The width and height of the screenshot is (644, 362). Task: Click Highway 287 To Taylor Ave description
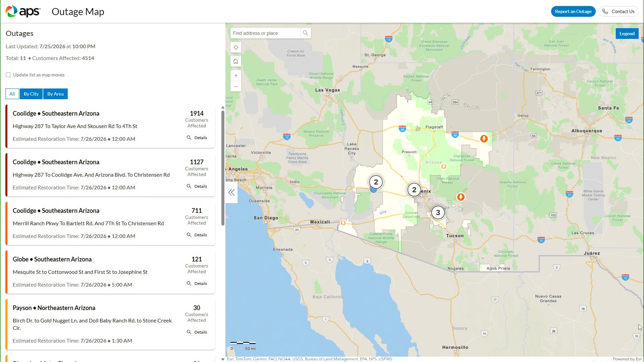click(x=75, y=126)
